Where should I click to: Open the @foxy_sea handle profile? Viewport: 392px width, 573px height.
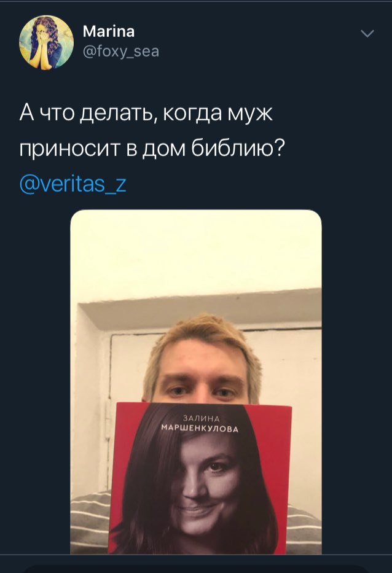click(x=121, y=52)
